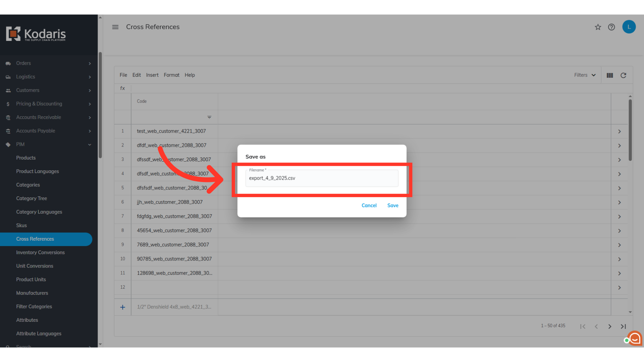The width and height of the screenshot is (644, 362).
Task: Refresh the cross references grid
Action: [x=623, y=75]
